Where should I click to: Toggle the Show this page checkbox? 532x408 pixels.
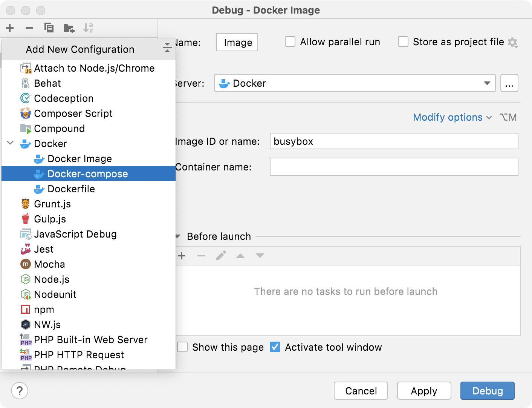click(182, 347)
